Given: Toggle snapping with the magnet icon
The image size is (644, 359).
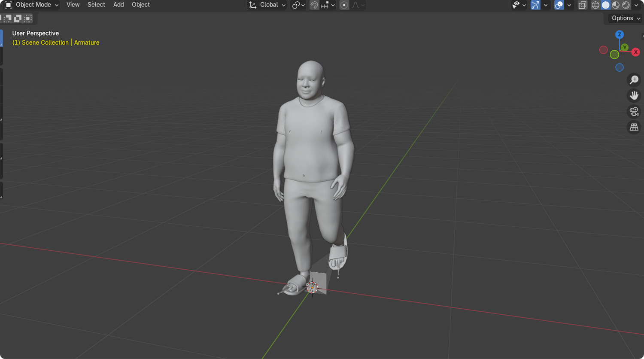Looking at the screenshot, I should point(314,5).
